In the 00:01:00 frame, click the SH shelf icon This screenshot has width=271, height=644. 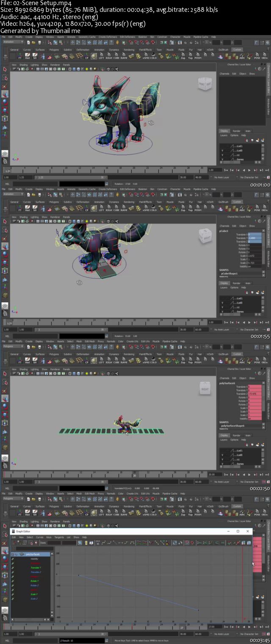point(35,56)
